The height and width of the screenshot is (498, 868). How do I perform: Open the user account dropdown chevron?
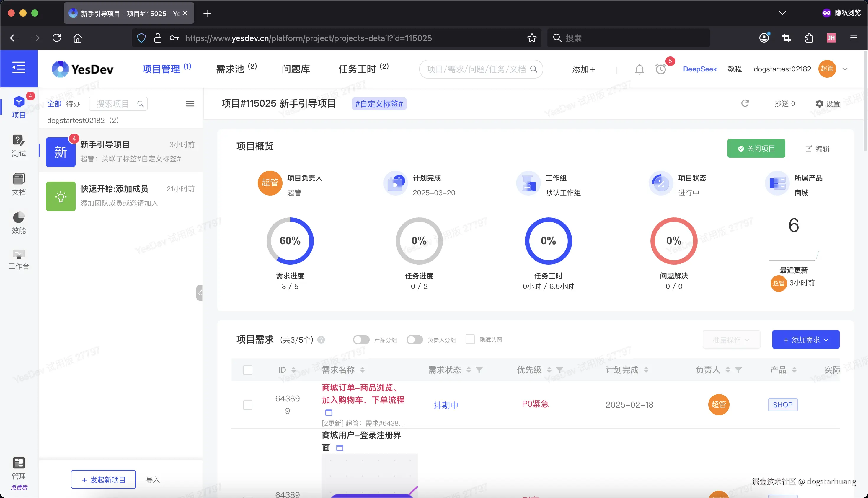(845, 69)
